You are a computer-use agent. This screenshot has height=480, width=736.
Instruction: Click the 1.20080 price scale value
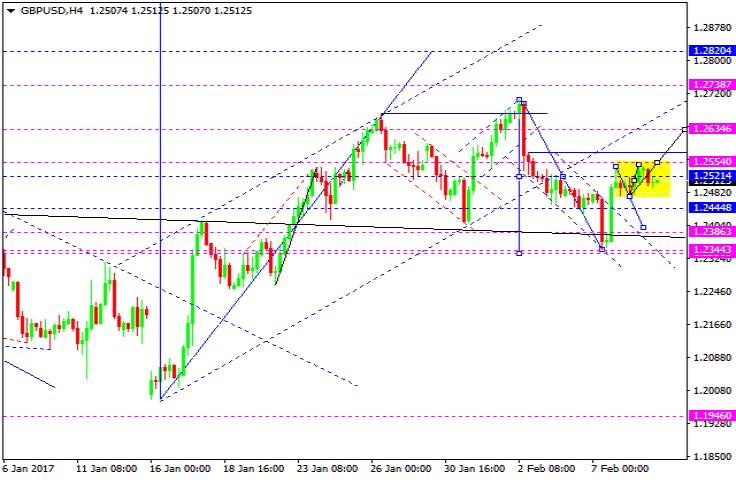[713, 390]
